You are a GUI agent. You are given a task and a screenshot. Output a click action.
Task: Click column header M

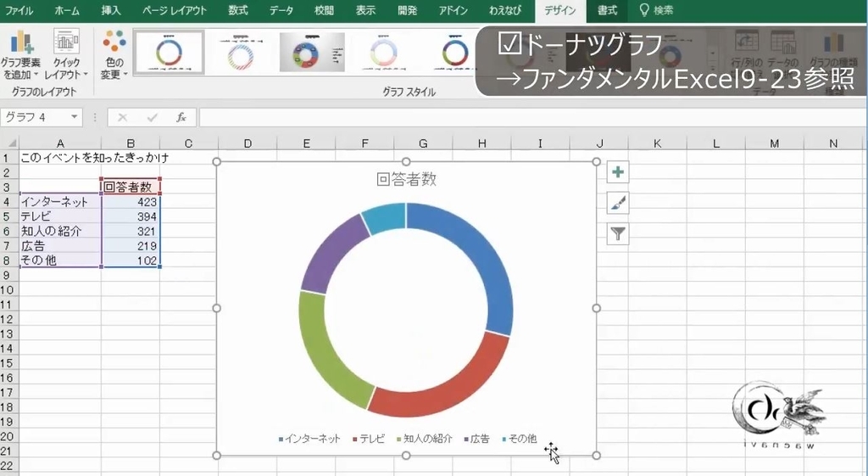click(x=774, y=143)
